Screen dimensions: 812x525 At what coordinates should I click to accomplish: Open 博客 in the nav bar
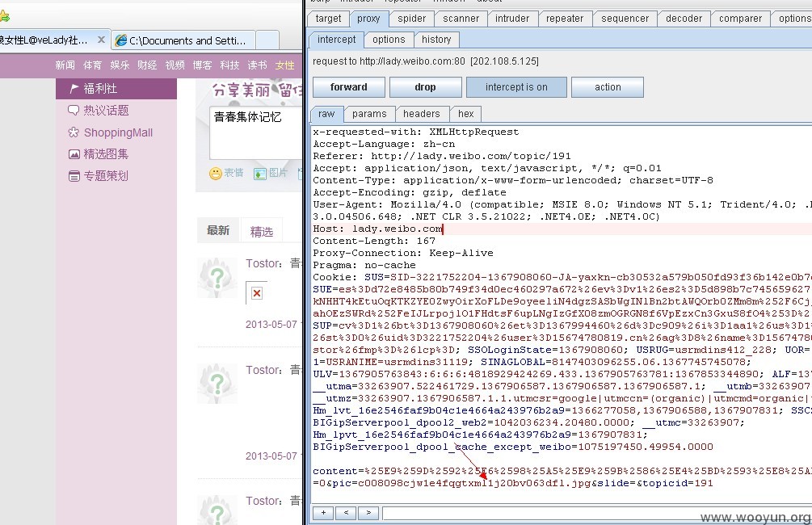[x=203, y=65]
